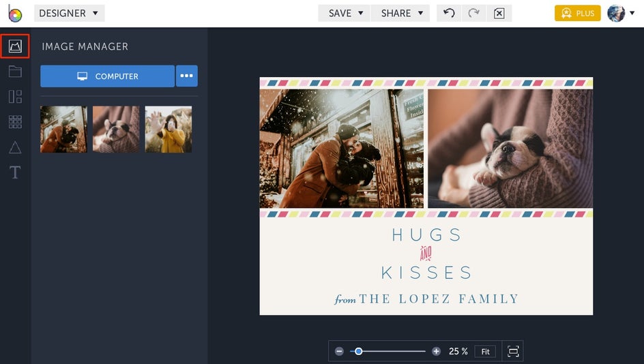The image size is (644, 364).
Task: Select the pink AND text on card
Action: click(426, 254)
